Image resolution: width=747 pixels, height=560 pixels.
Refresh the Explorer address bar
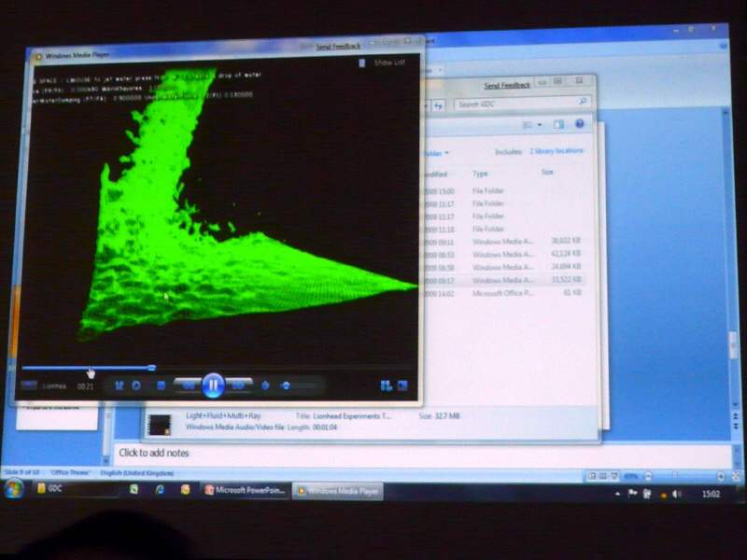click(438, 105)
